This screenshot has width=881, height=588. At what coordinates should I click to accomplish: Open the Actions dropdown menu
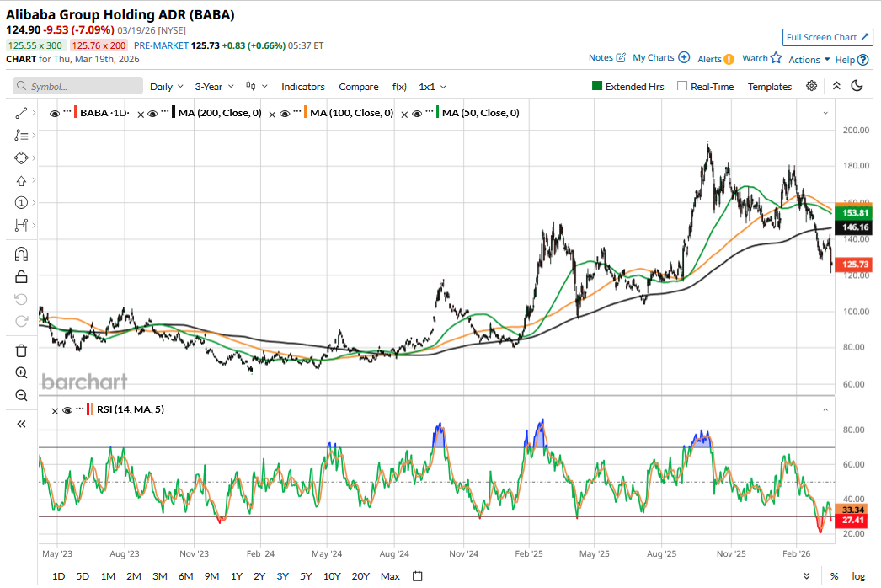(809, 60)
